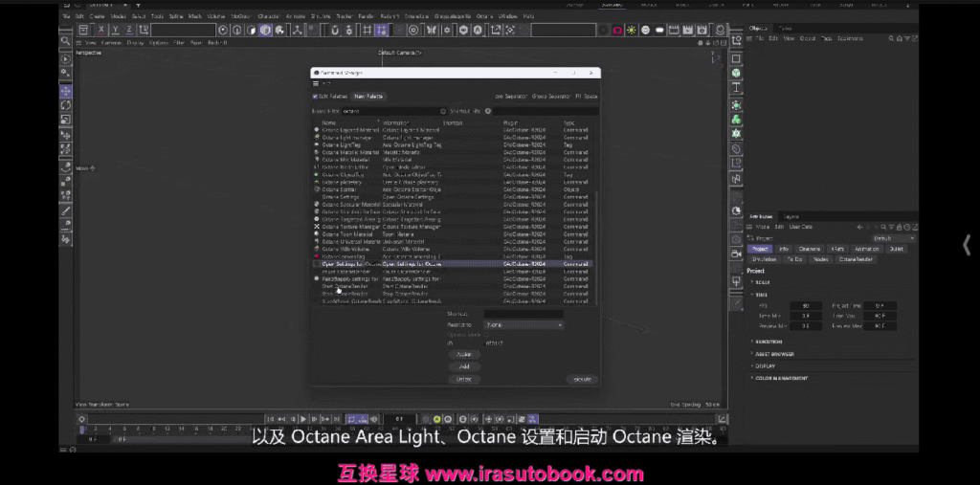Viewport: 980px width, 485px height.
Task: Select Octane Toon Material row
Action: click(x=451, y=234)
